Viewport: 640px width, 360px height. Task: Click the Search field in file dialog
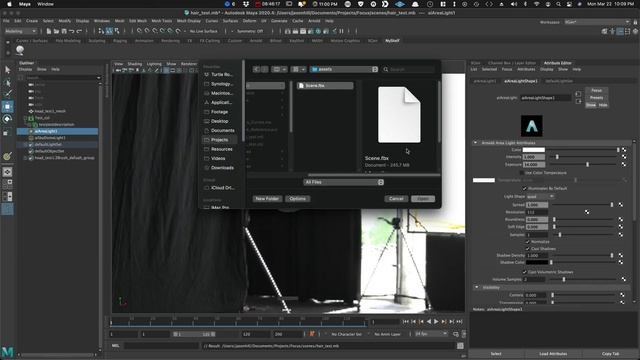click(409, 69)
